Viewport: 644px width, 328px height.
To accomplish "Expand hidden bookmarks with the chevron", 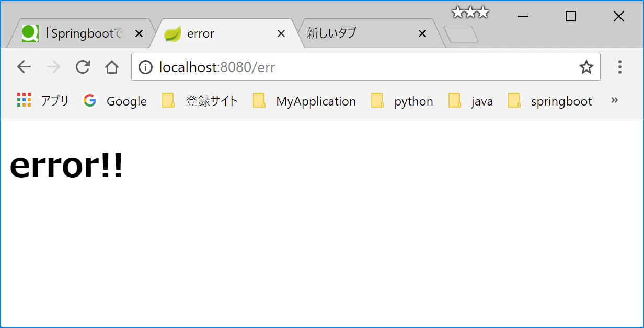I will tap(615, 100).
